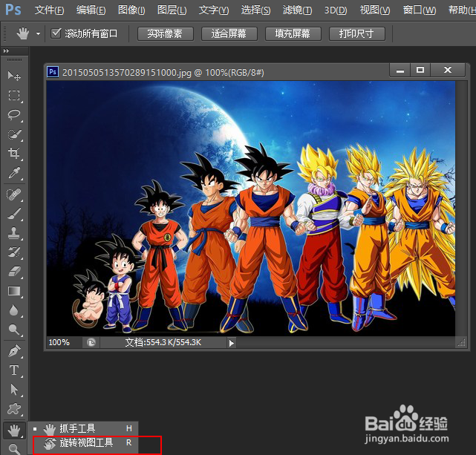Select the Eraser tool
The width and height of the screenshot is (476, 455).
point(14,272)
